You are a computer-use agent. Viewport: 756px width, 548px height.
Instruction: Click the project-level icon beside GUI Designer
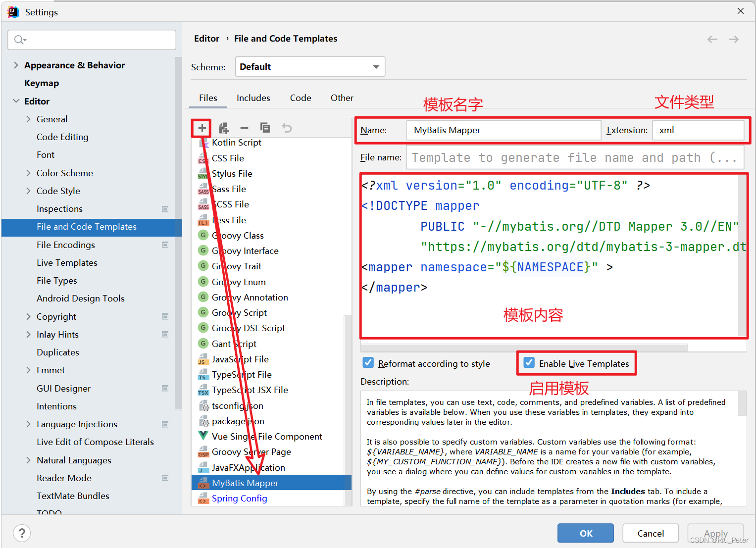click(165, 389)
